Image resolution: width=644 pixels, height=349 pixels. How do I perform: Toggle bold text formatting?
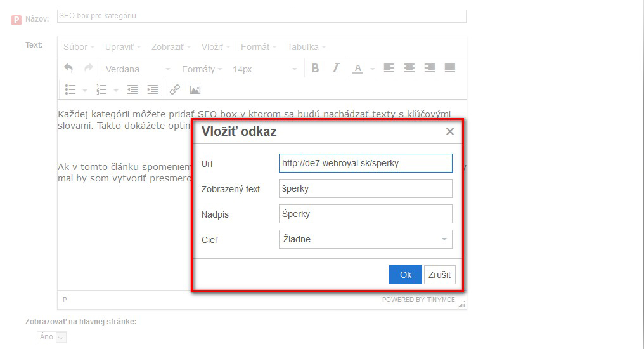(x=315, y=69)
